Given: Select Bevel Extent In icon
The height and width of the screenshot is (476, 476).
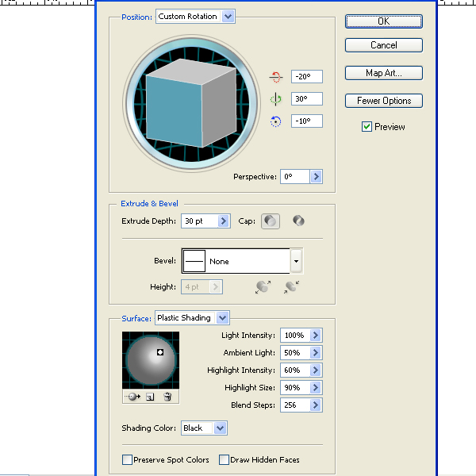Looking at the screenshot, I should click(291, 287).
